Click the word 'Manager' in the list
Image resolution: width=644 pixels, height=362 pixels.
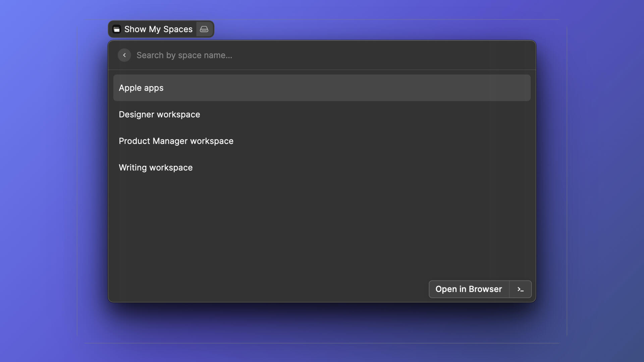coord(170,141)
